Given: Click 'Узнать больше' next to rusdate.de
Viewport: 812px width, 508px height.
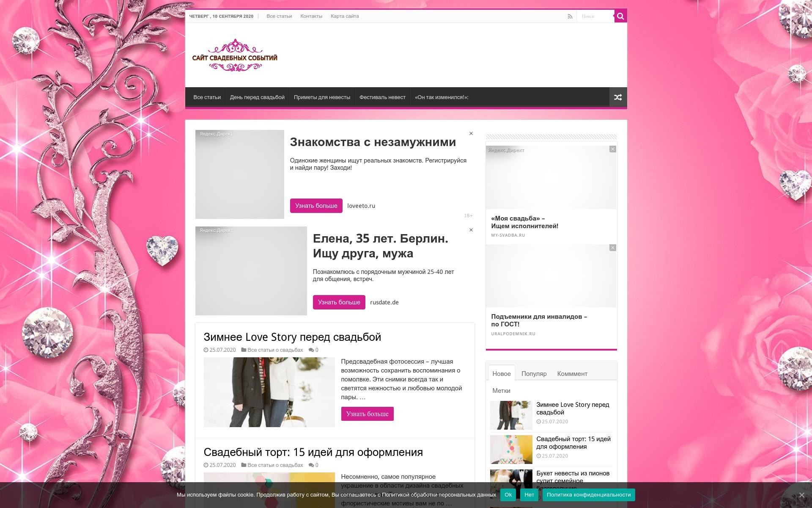Looking at the screenshot, I should coord(339,302).
